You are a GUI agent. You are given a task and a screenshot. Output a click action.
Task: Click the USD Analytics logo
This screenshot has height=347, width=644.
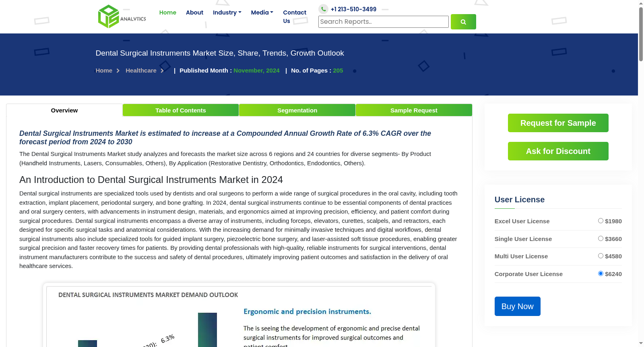click(122, 17)
